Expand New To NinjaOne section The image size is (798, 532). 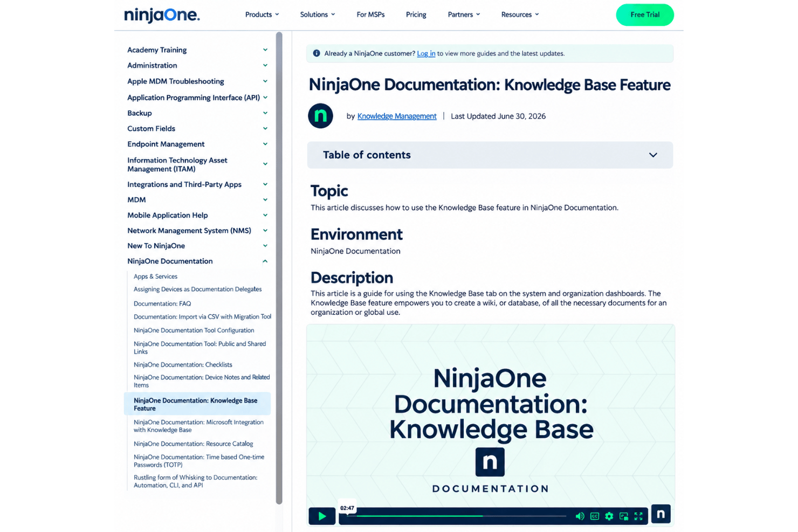197,246
